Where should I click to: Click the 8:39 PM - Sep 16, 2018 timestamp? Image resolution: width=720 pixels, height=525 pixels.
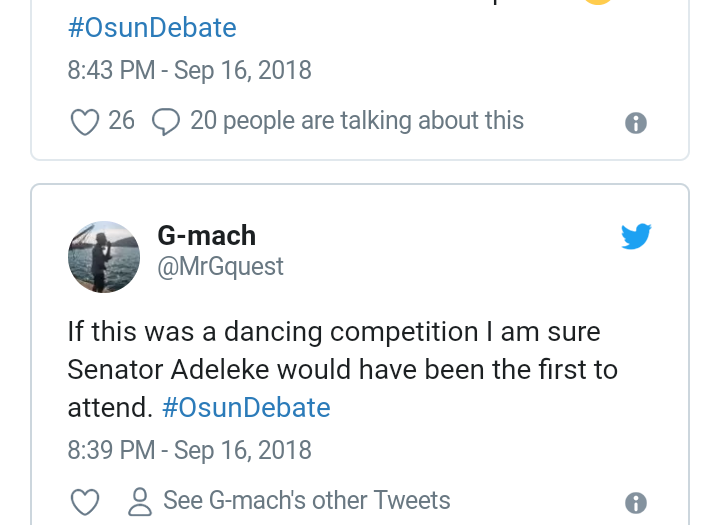(189, 450)
